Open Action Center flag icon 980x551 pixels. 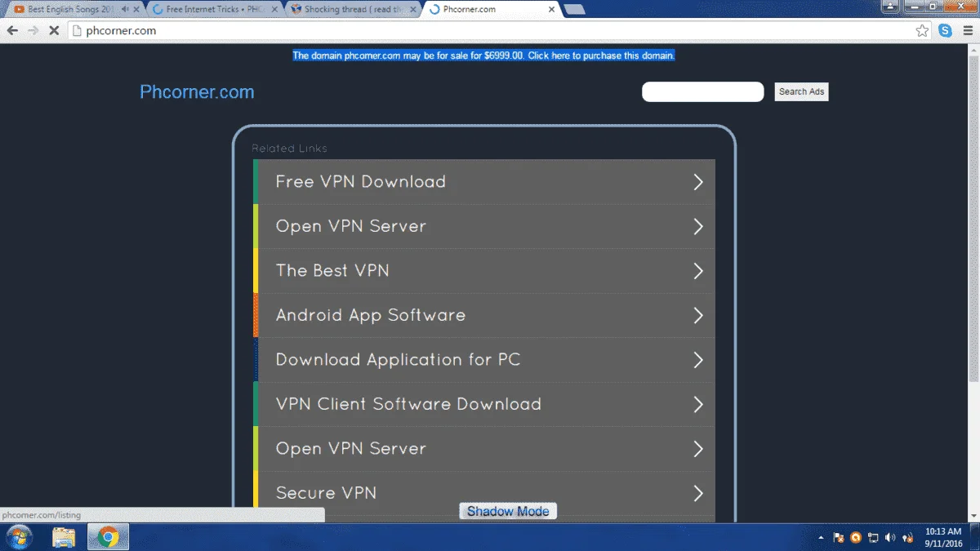tap(838, 537)
